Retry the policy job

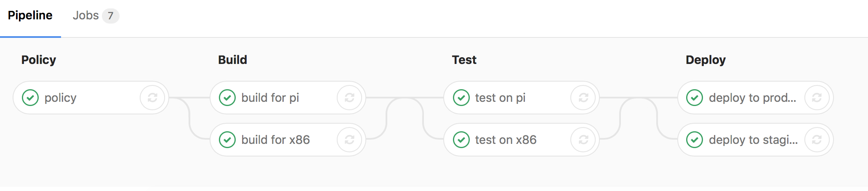[x=152, y=98]
